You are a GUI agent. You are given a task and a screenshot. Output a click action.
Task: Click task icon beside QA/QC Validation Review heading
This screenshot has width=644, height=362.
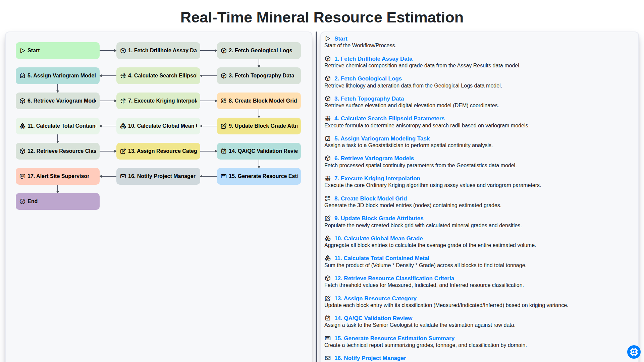(x=328, y=318)
